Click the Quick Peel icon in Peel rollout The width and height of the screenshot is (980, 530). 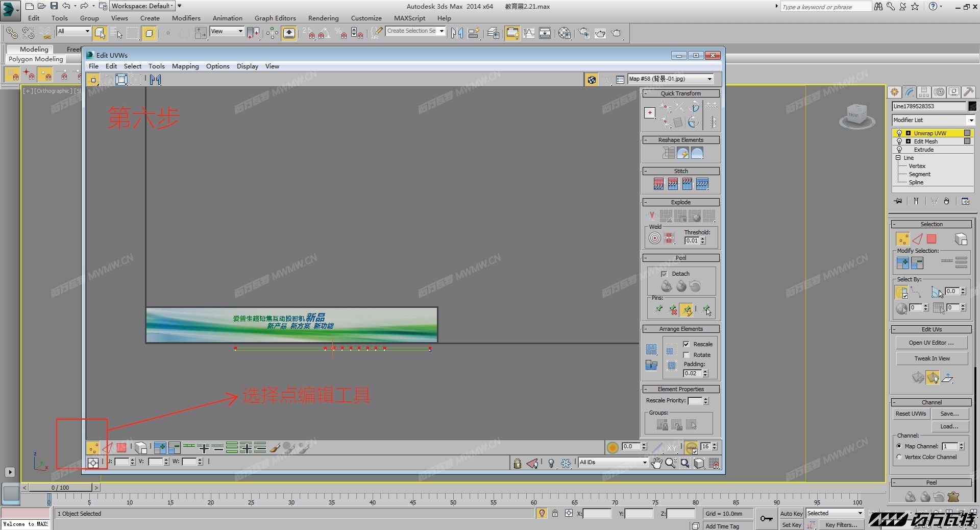tap(666, 286)
